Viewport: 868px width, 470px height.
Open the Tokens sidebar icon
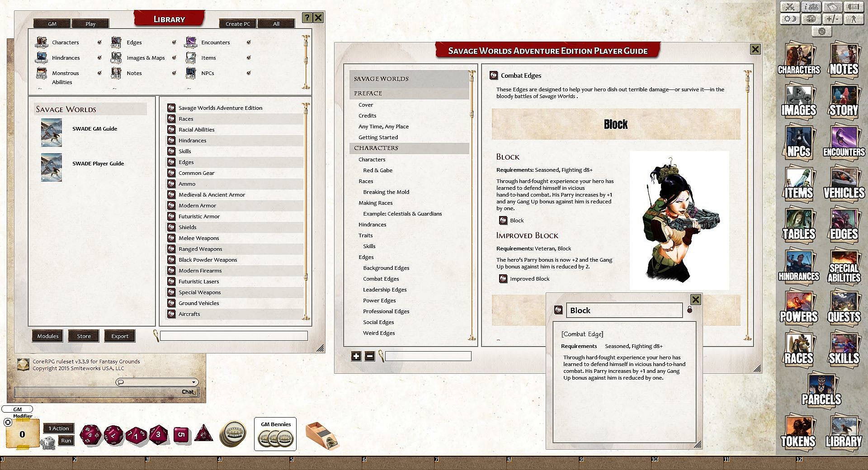(x=799, y=432)
